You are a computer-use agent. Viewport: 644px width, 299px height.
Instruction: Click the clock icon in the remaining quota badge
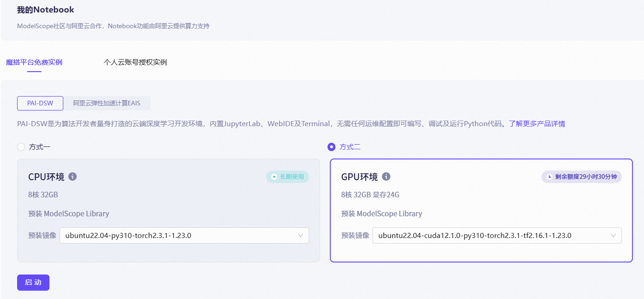pos(550,177)
